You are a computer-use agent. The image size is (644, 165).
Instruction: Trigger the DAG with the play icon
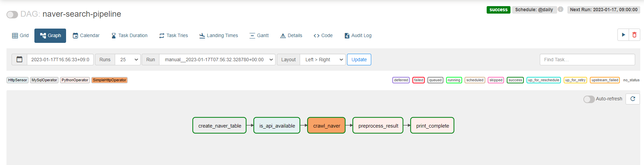click(x=623, y=35)
